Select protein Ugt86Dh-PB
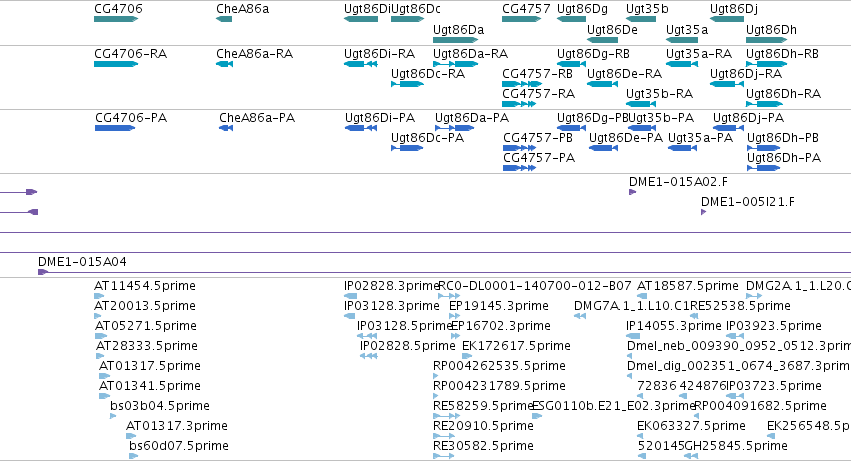Image resolution: width=851 pixels, height=461 pixels. click(x=764, y=148)
